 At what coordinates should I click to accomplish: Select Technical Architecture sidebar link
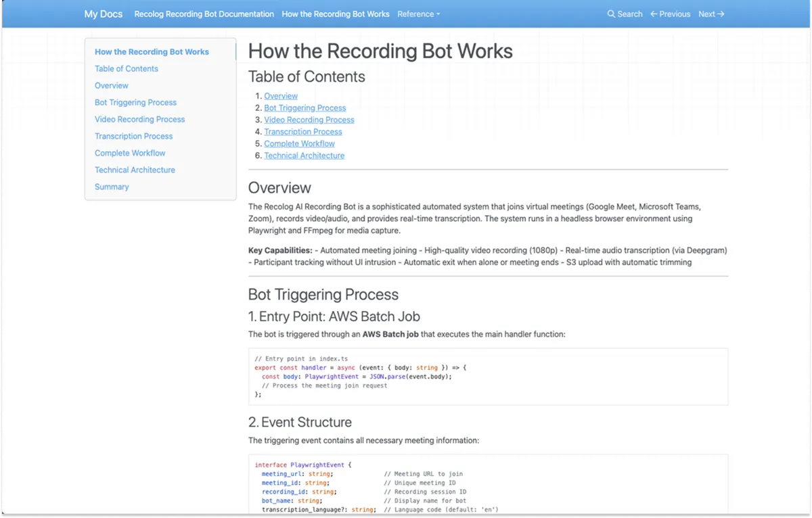[x=135, y=170]
